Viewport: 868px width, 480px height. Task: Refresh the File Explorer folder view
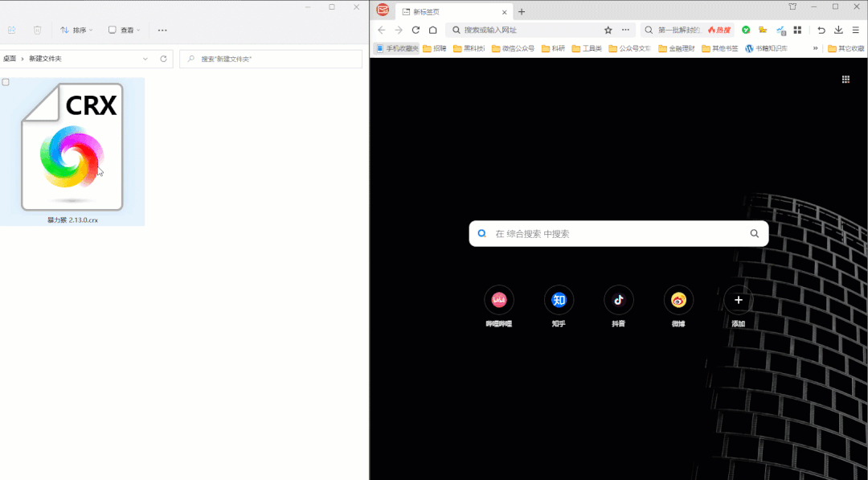[x=163, y=59]
